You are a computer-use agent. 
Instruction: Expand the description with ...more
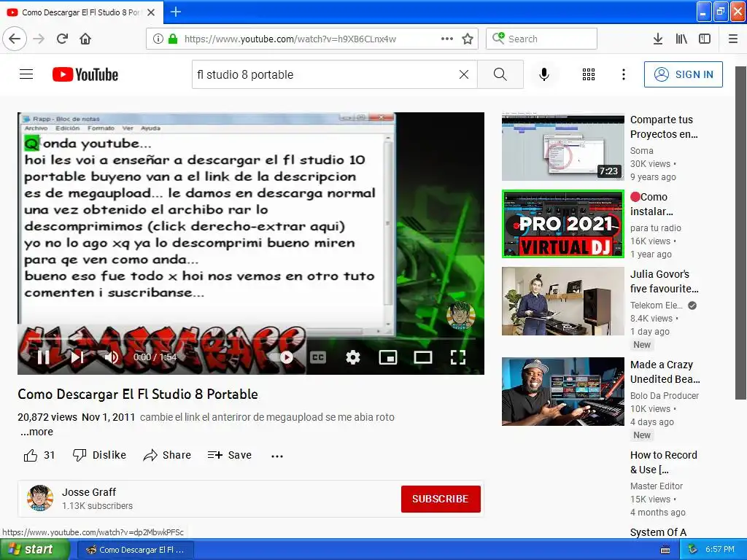click(x=36, y=432)
